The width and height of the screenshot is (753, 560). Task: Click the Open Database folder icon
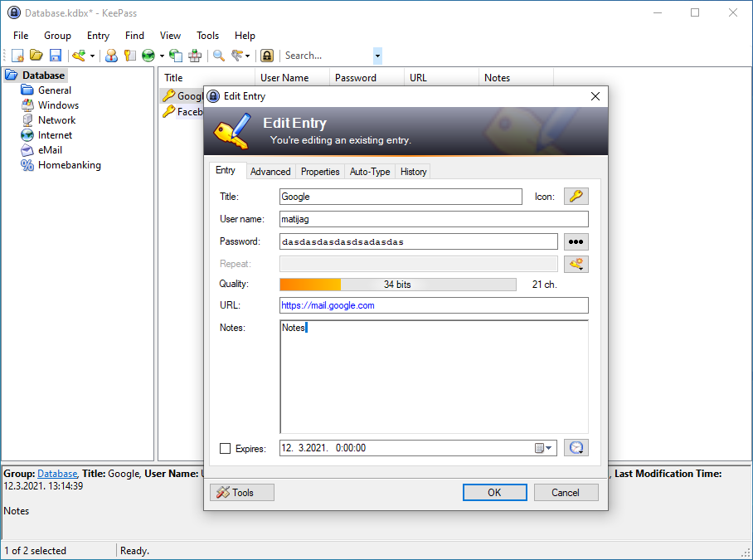pos(36,56)
